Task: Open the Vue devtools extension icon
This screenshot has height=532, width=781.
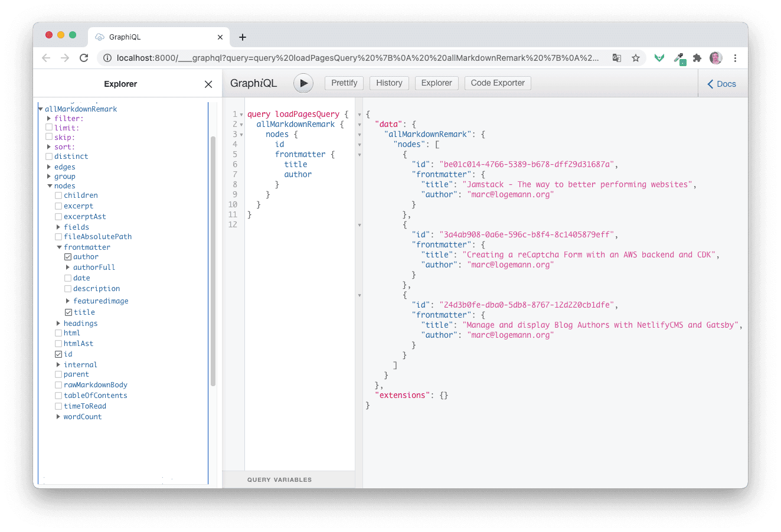Action: (659, 58)
